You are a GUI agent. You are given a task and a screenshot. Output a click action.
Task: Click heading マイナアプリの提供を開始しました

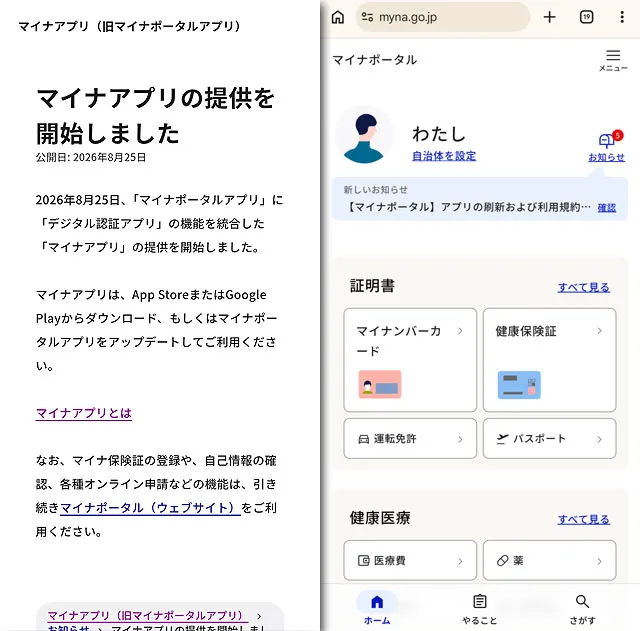tap(156, 116)
